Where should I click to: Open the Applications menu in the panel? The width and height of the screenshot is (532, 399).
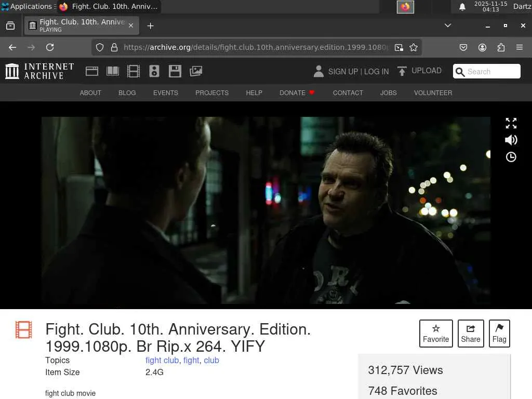[x=28, y=6]
